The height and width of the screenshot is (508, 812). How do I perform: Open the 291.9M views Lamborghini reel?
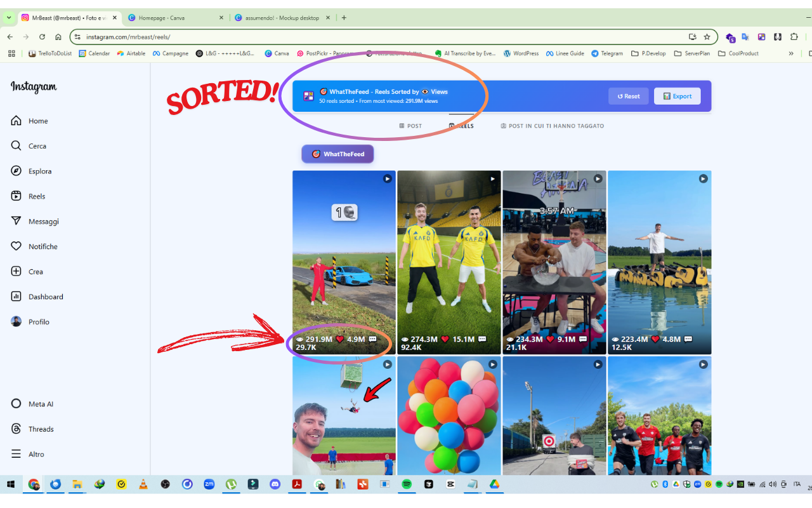click(344, 262)
